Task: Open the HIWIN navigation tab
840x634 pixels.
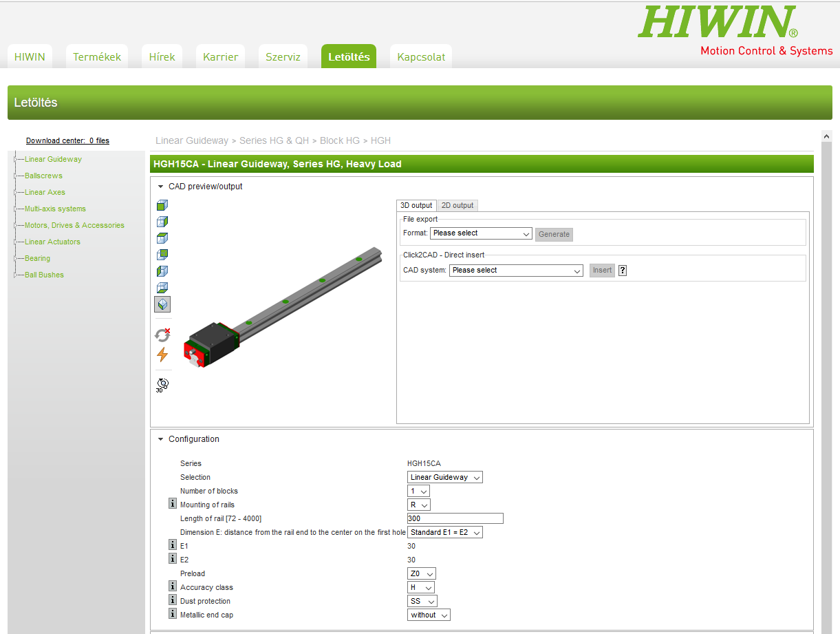Action: pos(30,56)
